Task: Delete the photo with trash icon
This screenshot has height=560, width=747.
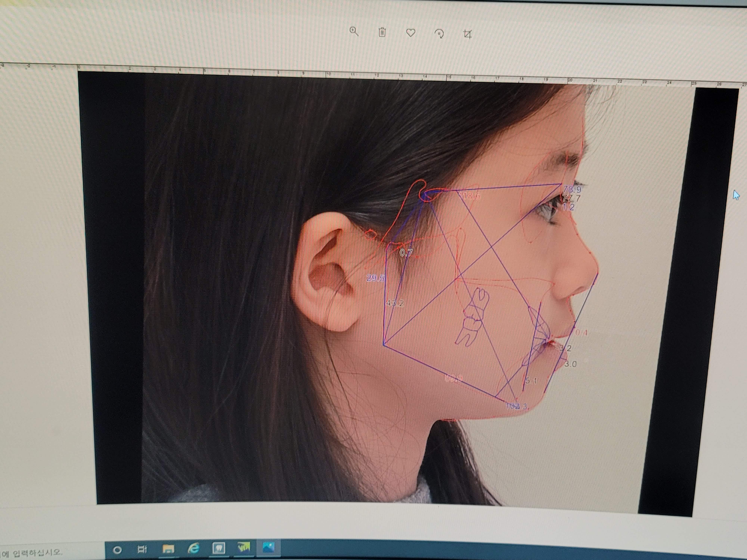Action: (x=382, y=32)
